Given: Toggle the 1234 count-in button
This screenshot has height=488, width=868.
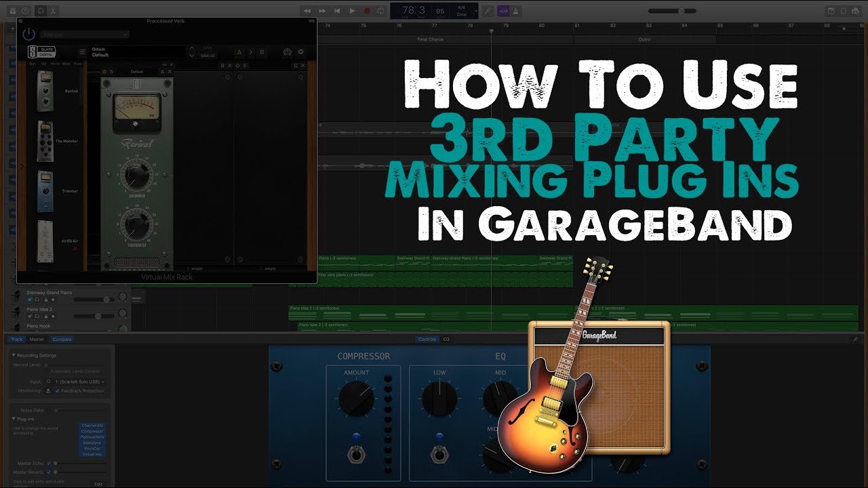Looking at the screenshot, I should (x=503, y=11).
